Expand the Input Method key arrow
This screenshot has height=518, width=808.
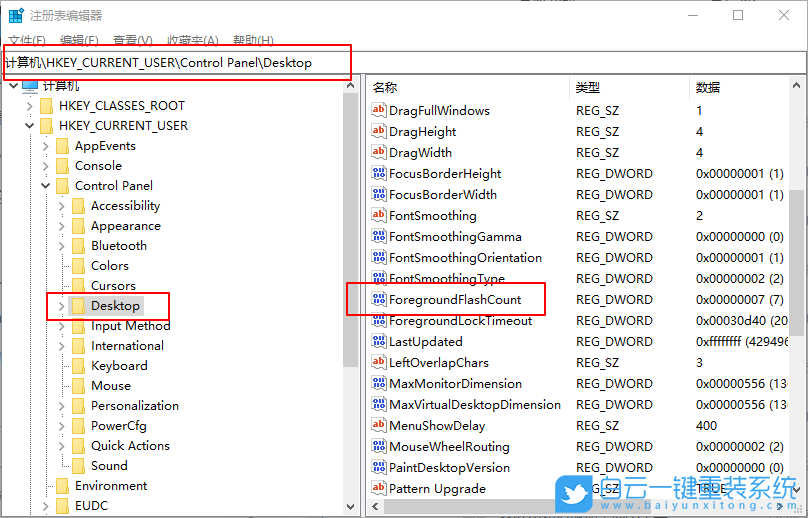(x=62, y=326)
